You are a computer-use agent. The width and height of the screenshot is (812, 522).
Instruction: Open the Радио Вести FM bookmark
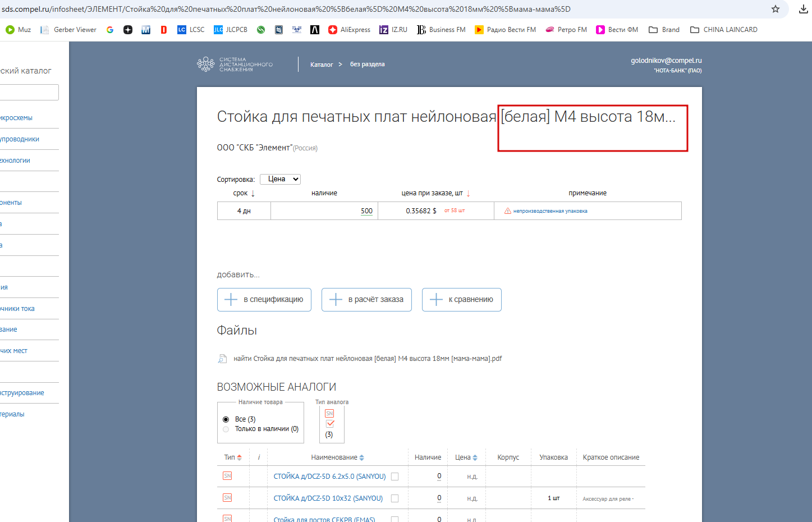click(505, 30)
